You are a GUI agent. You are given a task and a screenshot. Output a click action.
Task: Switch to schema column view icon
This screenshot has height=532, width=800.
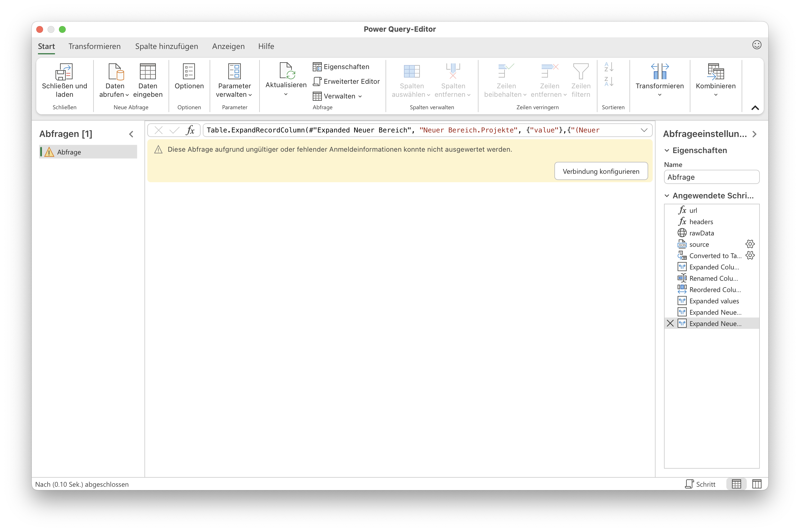757,484
